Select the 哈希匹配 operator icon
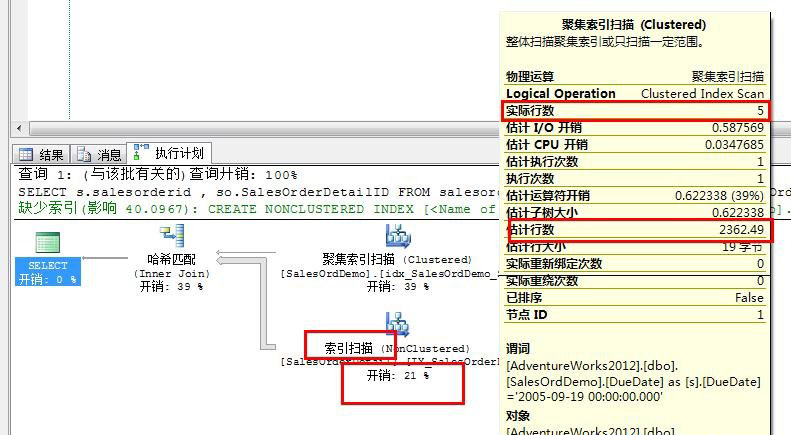The image size is (791, 435). click(x=172, y=237)
